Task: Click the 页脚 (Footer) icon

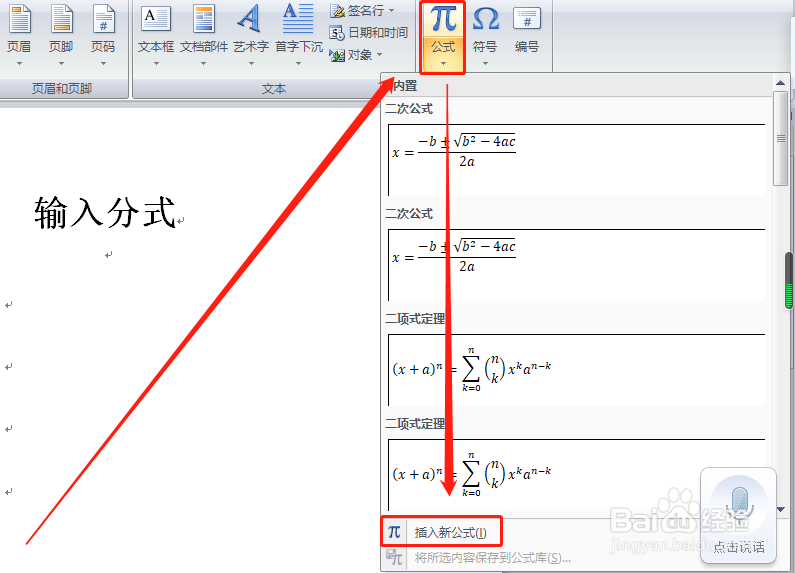Action: coord(61,19)
